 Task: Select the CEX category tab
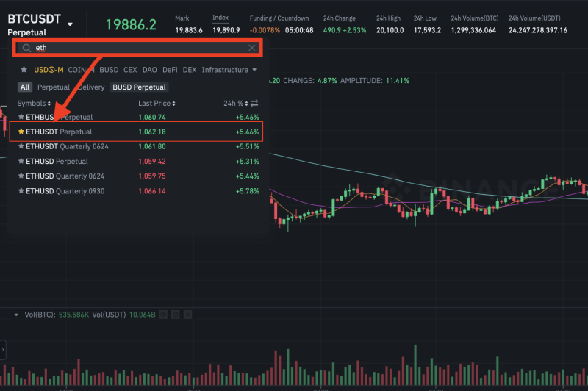coord(130,70)
